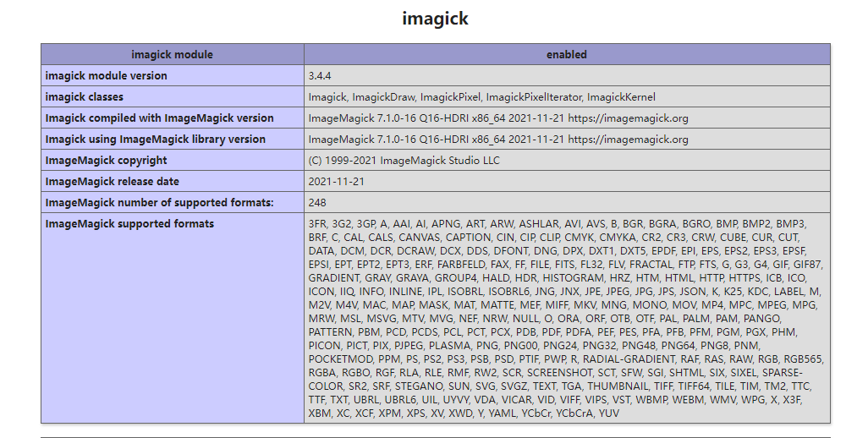Select the 'imagick classes' row label
The height and width of the screenshot is (438, 868).
(x=84, y=96)
